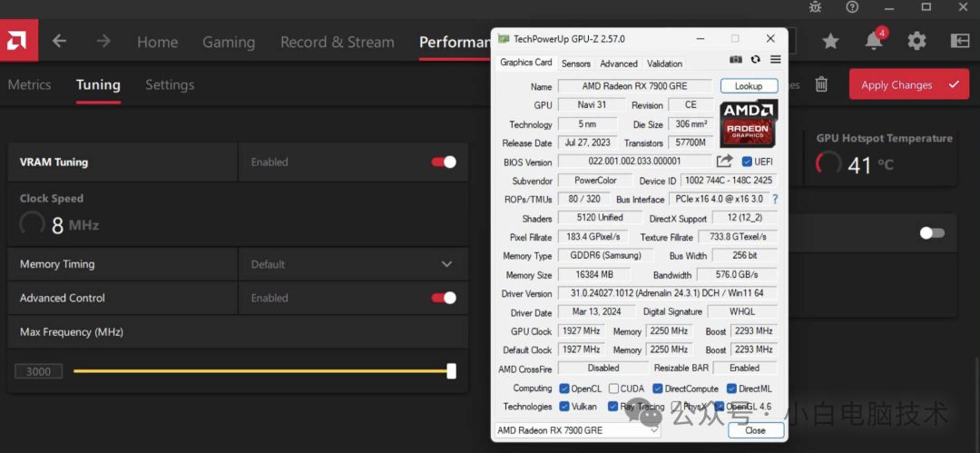Click Memory Size value 16384 MB
This screenshot has width=980, height=453.
[x=593, y=275]
